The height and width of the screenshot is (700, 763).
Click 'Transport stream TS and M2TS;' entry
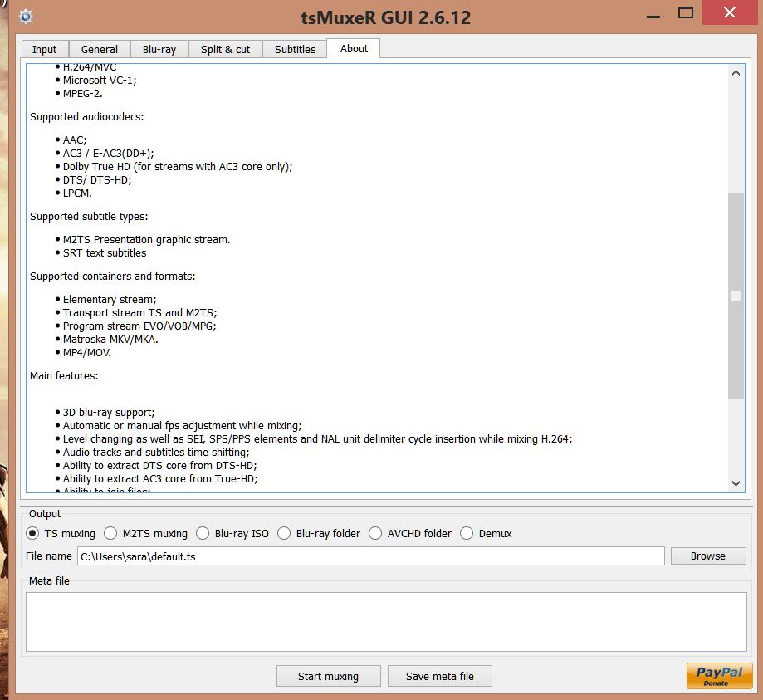[x=139, y=312]
